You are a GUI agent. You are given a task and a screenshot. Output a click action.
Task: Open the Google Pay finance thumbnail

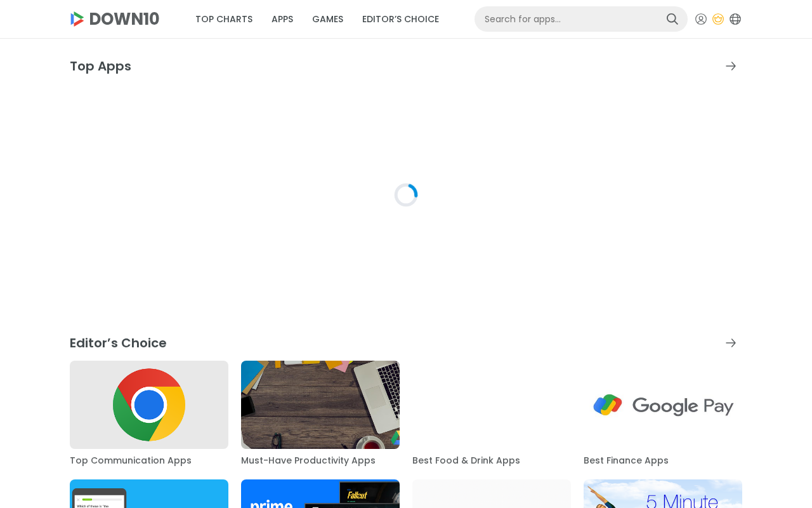[663, 404]
